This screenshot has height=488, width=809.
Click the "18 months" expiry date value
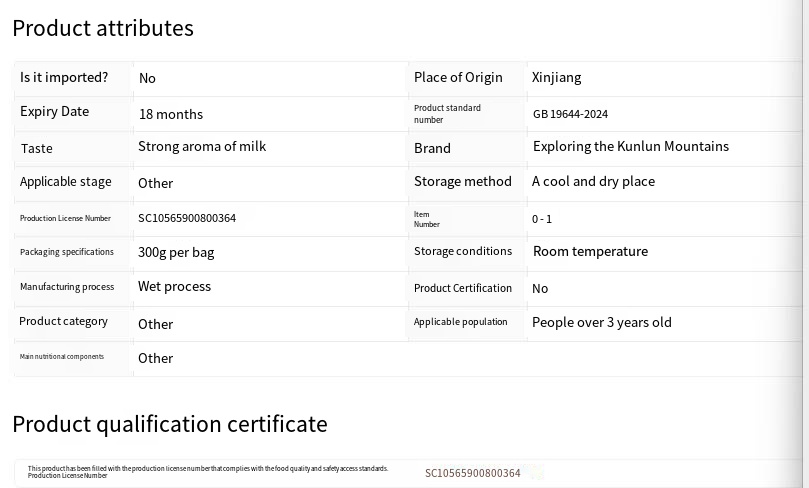[170, 114]
